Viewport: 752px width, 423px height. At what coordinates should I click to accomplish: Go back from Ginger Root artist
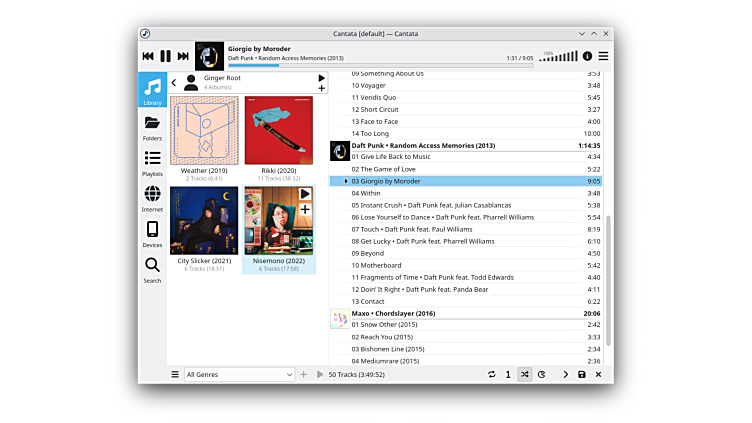[174, 82]
